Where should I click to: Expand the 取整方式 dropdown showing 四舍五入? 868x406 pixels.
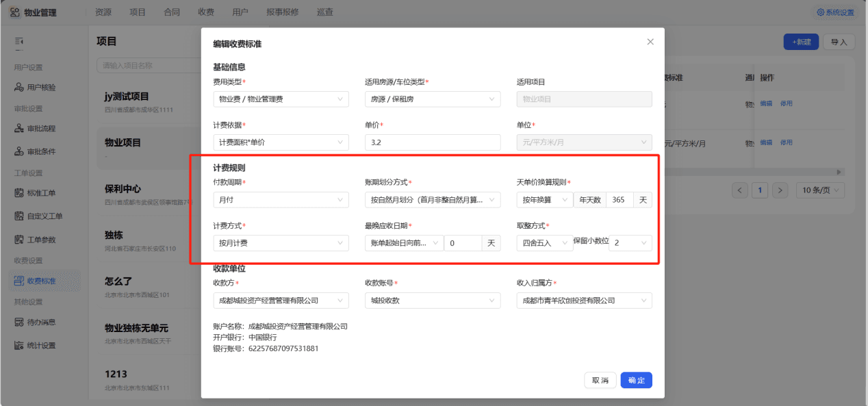[544, 243]
